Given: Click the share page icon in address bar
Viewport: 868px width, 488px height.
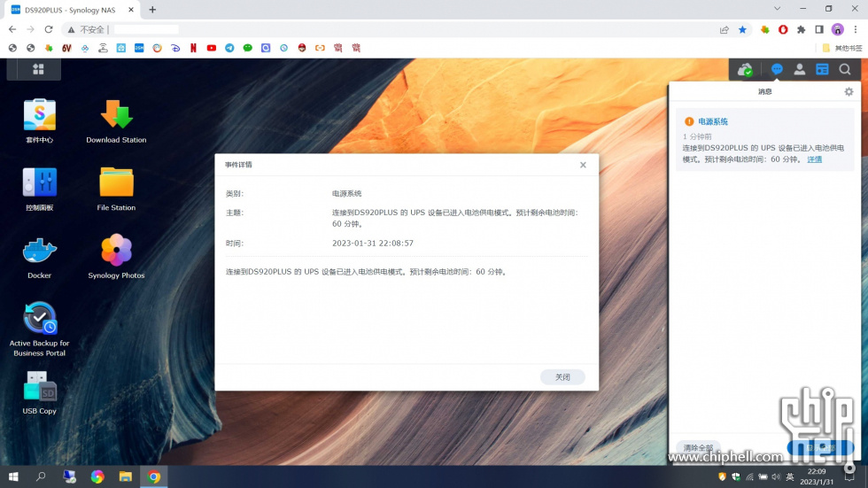Looking at the screenshot, I should click(725, 30).
